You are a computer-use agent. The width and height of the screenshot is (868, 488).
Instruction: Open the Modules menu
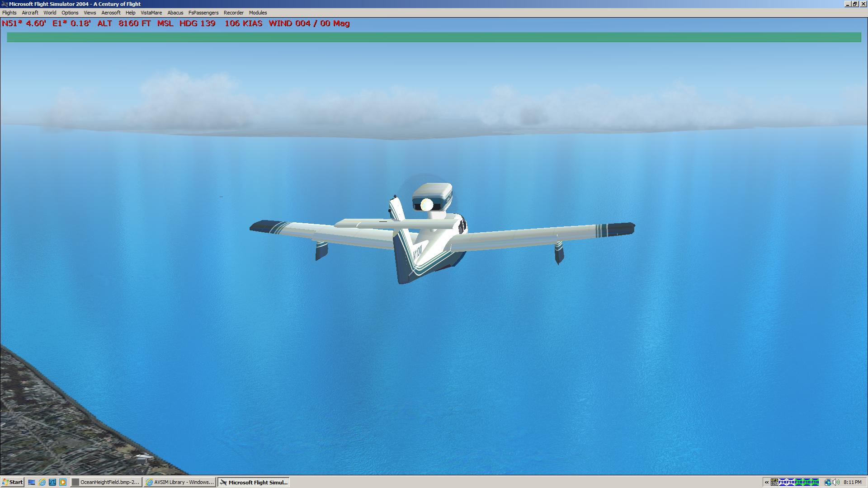click(258, 13)
